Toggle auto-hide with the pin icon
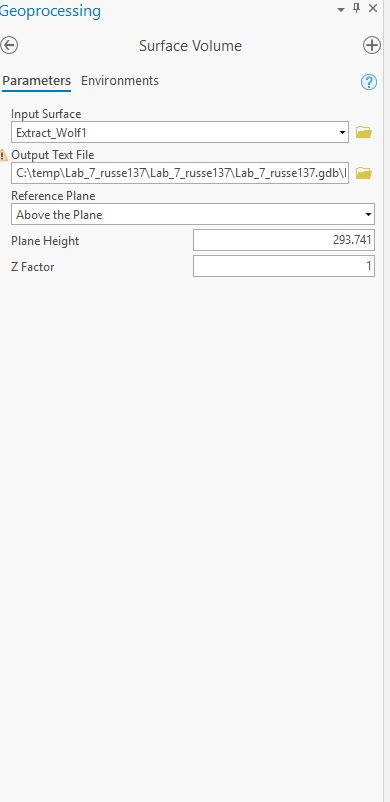The image size is (390, 802). point(357,8)
